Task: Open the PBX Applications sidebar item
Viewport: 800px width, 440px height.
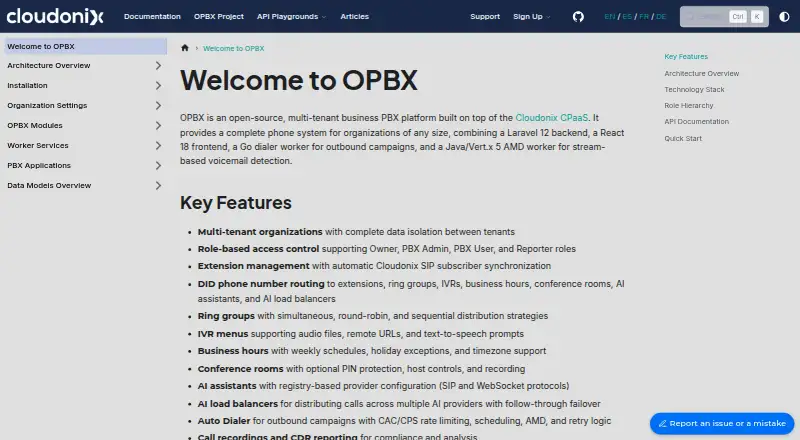Action: (x=39, y=165)
